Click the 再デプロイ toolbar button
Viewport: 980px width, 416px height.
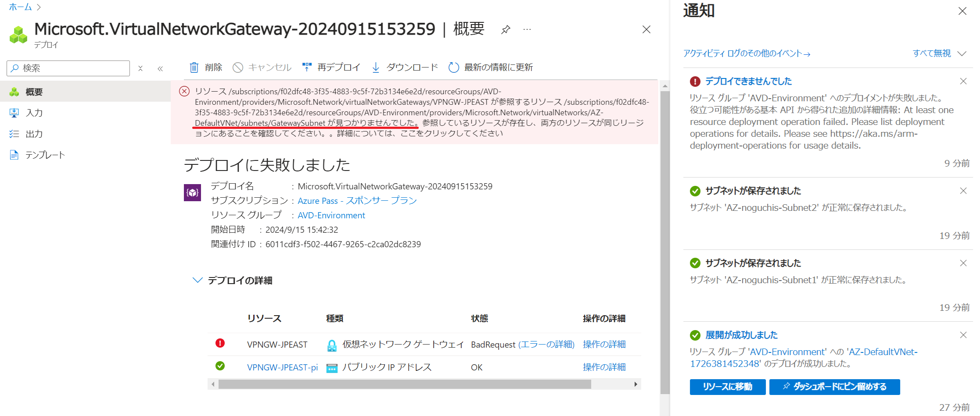pyautogui.click(x=331, y=68)
